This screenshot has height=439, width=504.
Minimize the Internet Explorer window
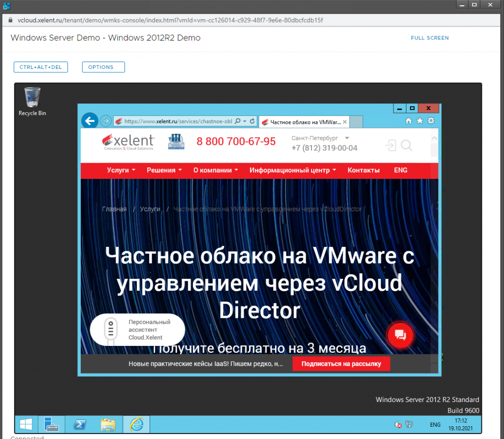pyautogui.click(x=400, y=108)
